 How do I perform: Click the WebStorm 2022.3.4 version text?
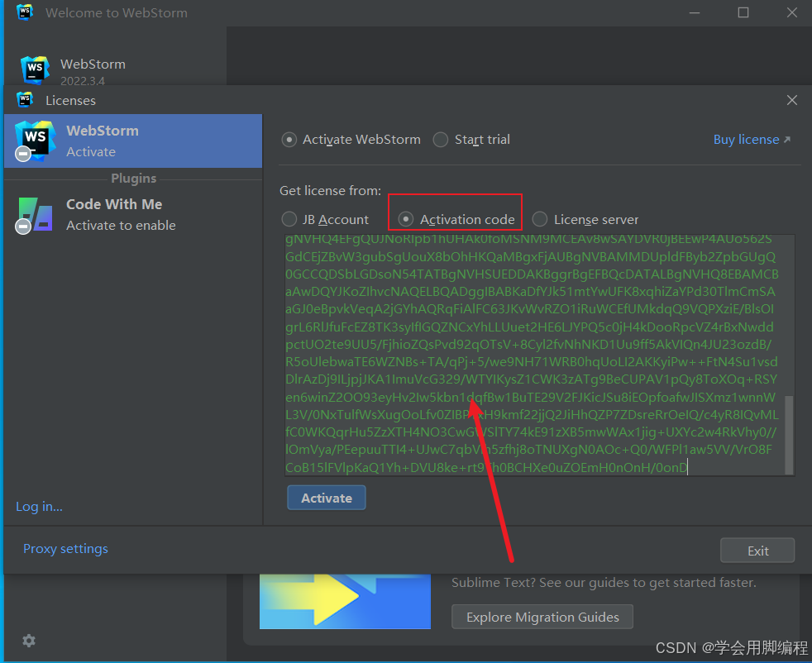coord(83,81)
